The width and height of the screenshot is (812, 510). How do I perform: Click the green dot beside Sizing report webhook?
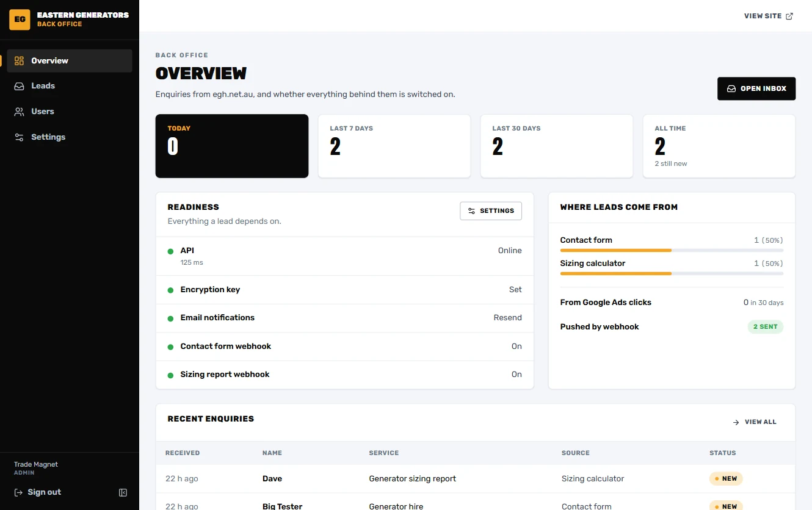[x=170, y=375]
